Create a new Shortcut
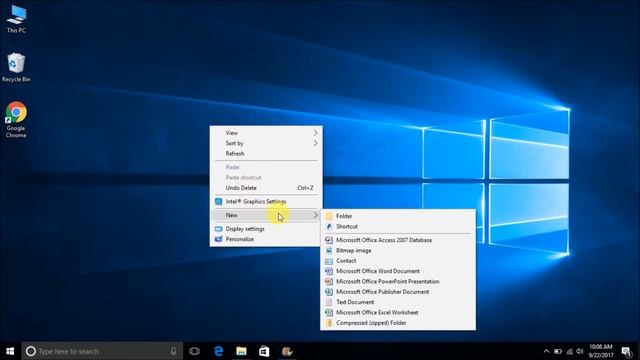640x360 pixels. coord(398,227)
